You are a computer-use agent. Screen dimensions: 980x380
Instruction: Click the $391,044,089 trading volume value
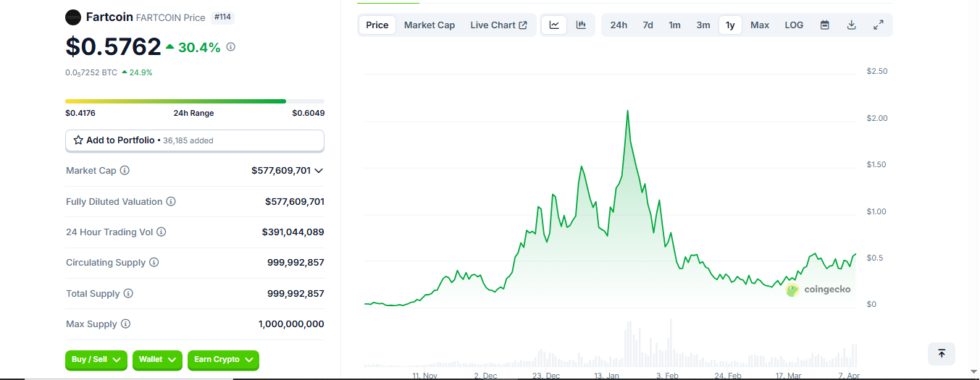point(293,232)
